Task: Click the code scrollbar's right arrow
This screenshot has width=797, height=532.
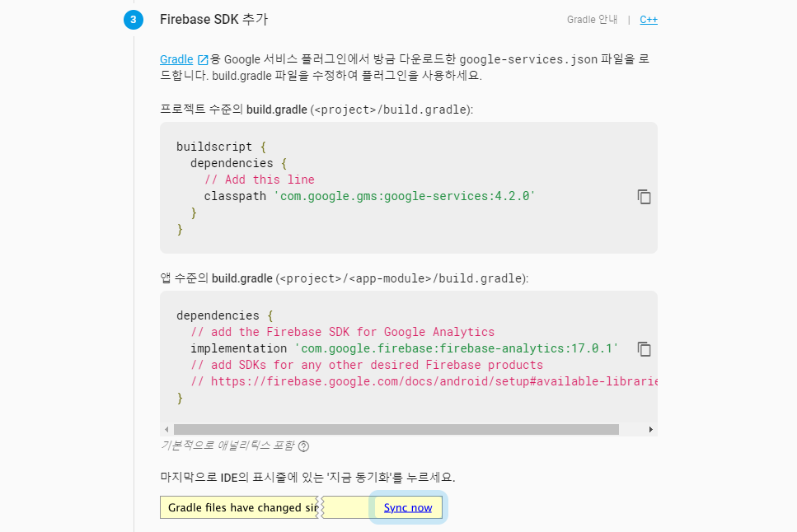Action: pos(650,429)
